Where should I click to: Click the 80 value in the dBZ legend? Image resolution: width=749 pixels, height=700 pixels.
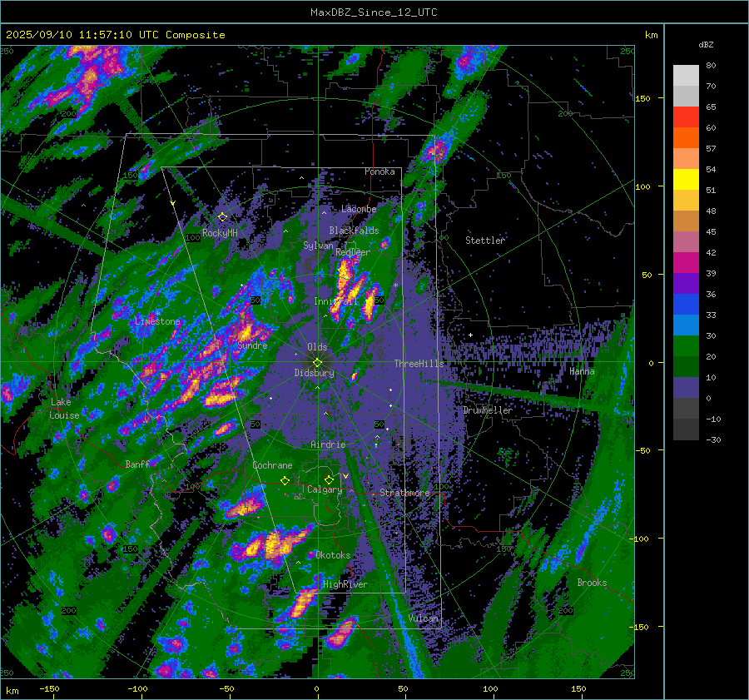point(711,66)
